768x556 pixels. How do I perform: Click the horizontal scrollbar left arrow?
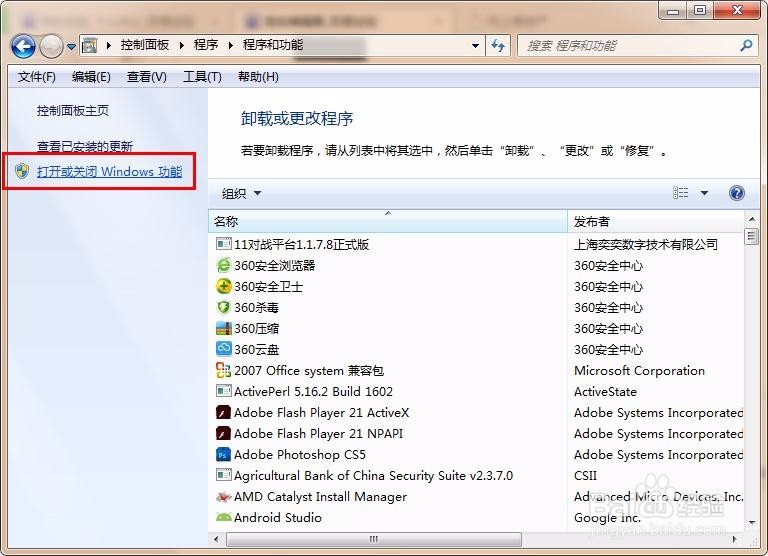point(216,539)
